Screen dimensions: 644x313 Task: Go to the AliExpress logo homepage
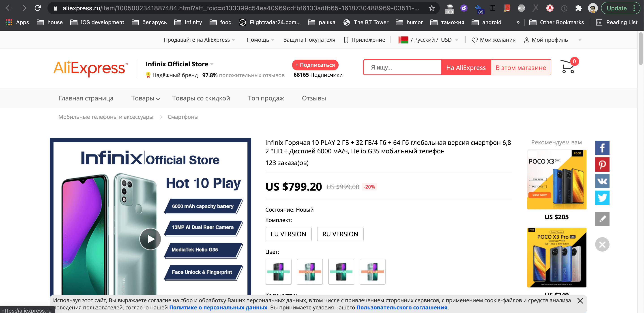[90, 68]
